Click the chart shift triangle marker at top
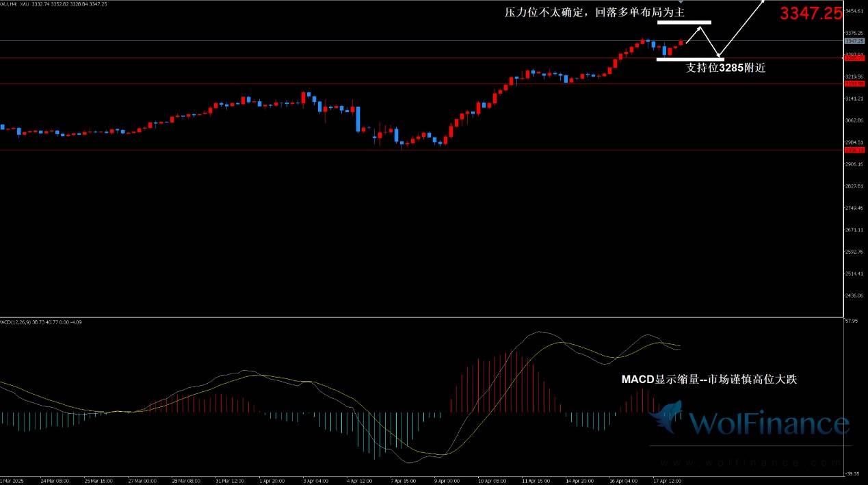This screenshot has height=485, width=868. (x=680, y=3)
